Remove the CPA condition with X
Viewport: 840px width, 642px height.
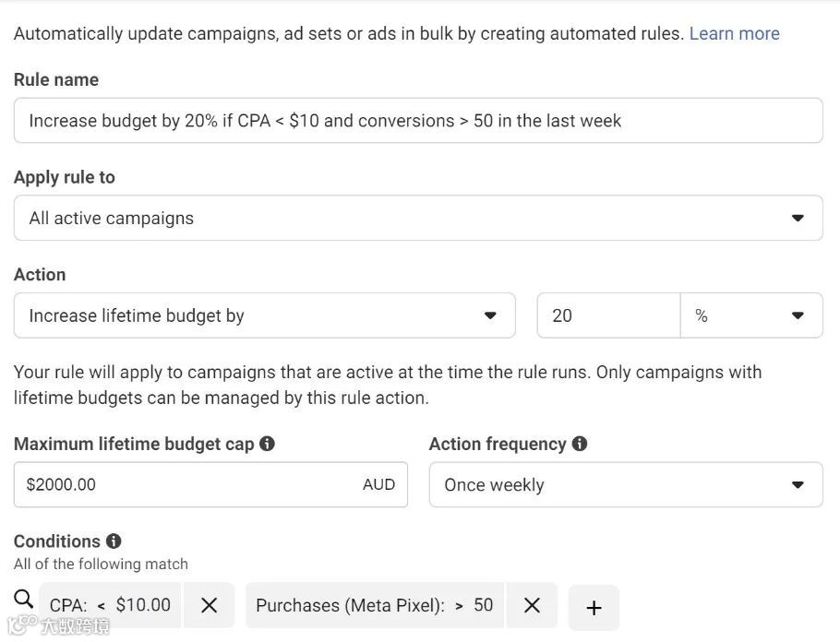tap(210, 605)
